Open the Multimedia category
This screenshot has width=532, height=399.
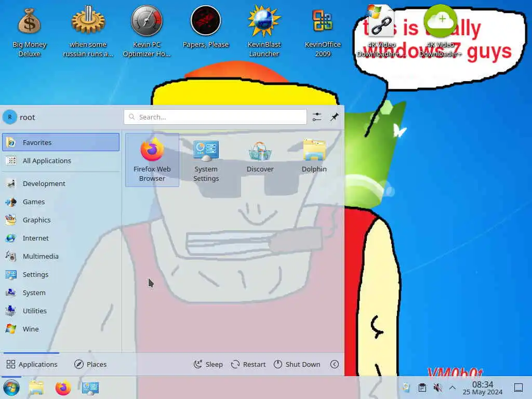click(61, 256)
